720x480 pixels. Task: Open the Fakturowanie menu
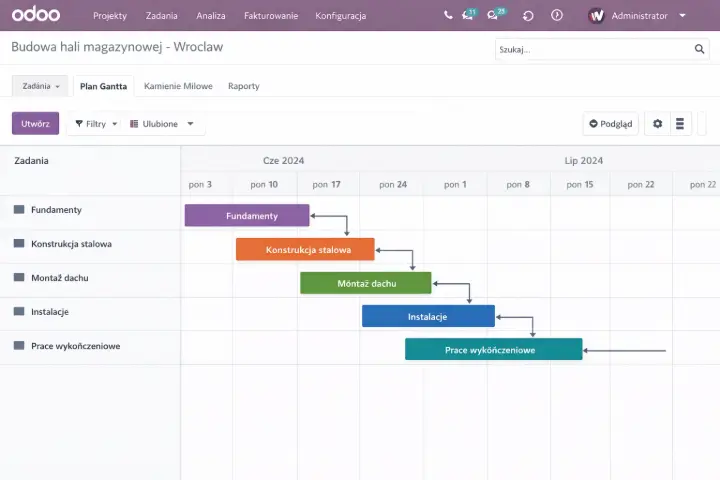click(x=271, y=16)
